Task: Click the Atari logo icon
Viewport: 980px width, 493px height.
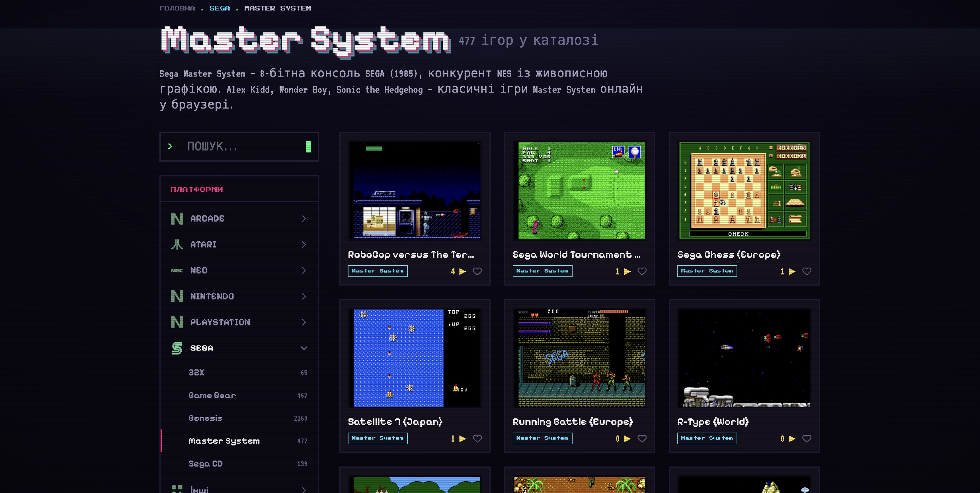Action: point(177,245)
